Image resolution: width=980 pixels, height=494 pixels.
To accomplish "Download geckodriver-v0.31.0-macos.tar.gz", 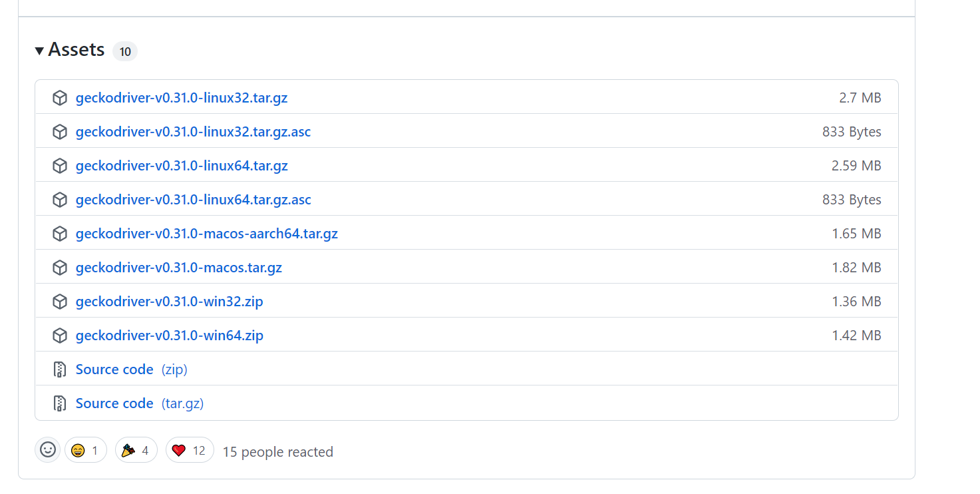I will [178, 268].
